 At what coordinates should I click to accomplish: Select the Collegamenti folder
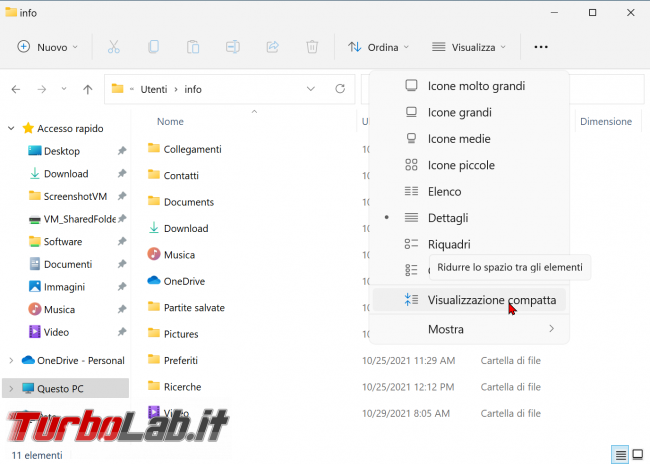[x=192, y=149]
